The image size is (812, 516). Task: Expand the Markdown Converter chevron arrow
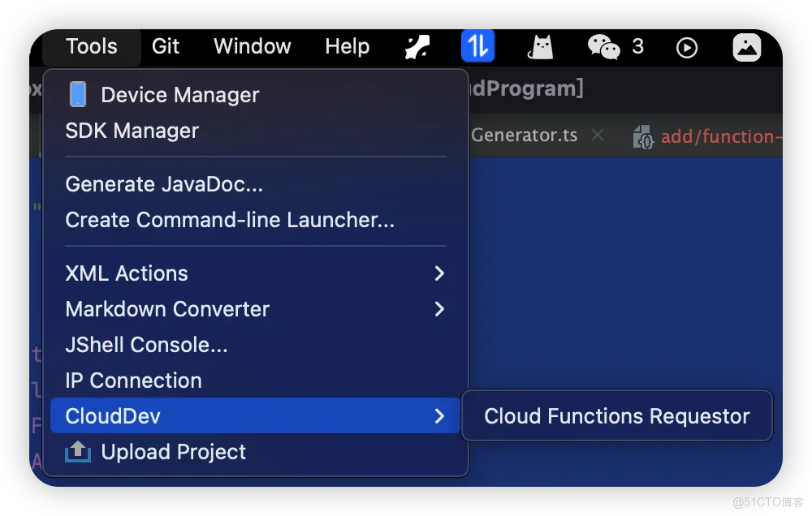click(x=439, y=309)
